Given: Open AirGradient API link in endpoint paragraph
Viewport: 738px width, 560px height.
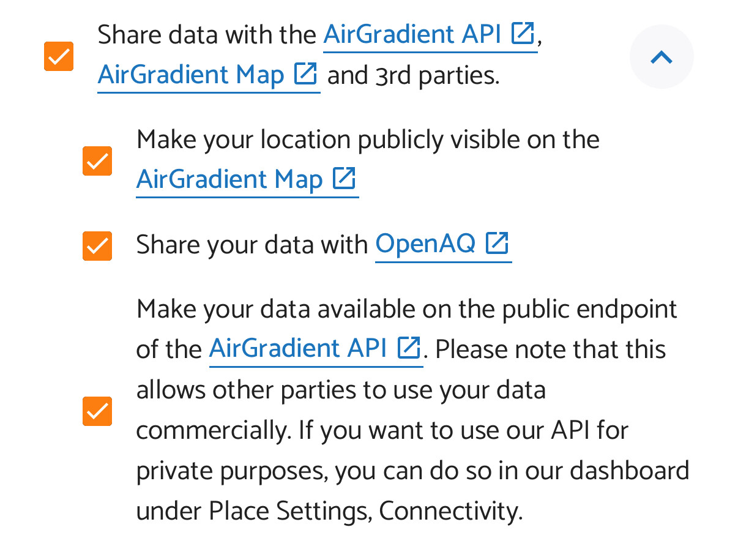Looking at the screenshot, I should click(x=315, y=349).
